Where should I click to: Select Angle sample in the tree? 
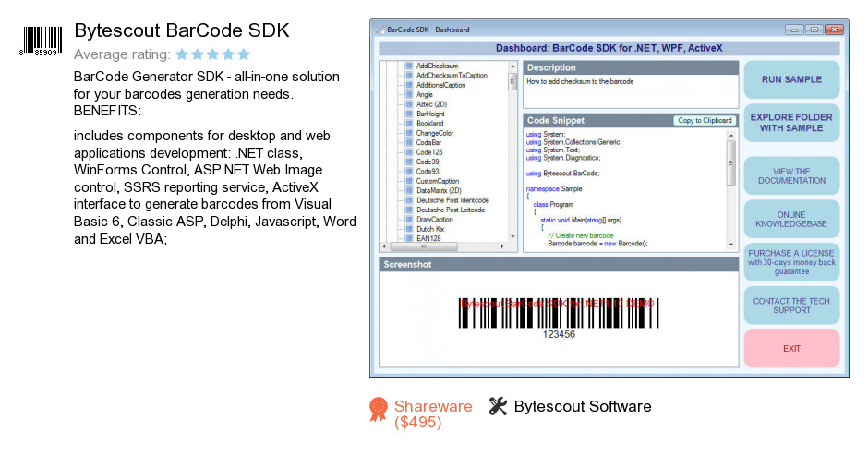pos(424,95)
